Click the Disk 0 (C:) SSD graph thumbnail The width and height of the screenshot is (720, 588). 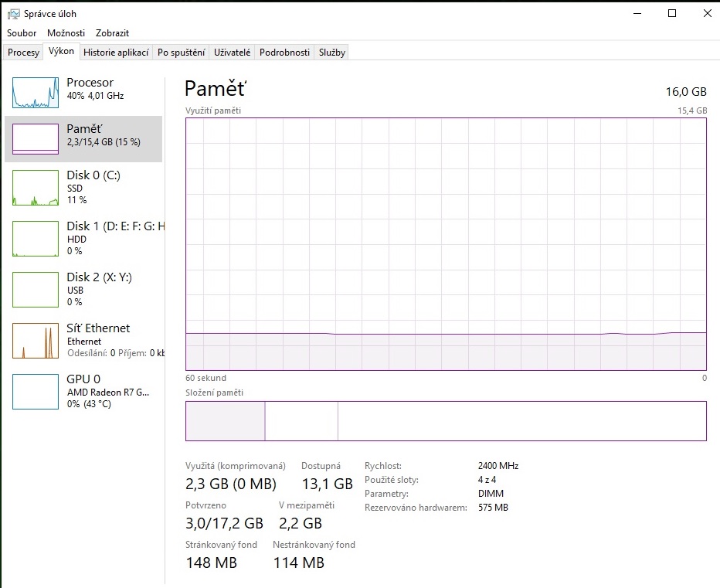36,188
